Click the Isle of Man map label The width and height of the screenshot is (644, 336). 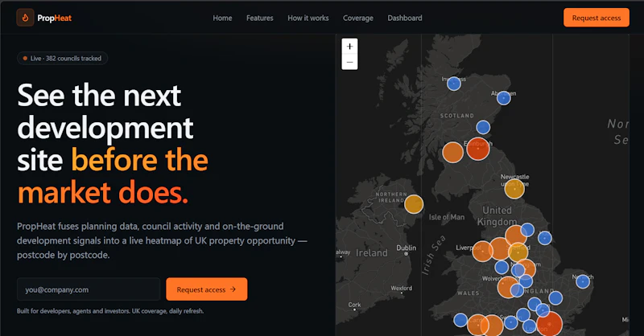[x=447, y=217]
